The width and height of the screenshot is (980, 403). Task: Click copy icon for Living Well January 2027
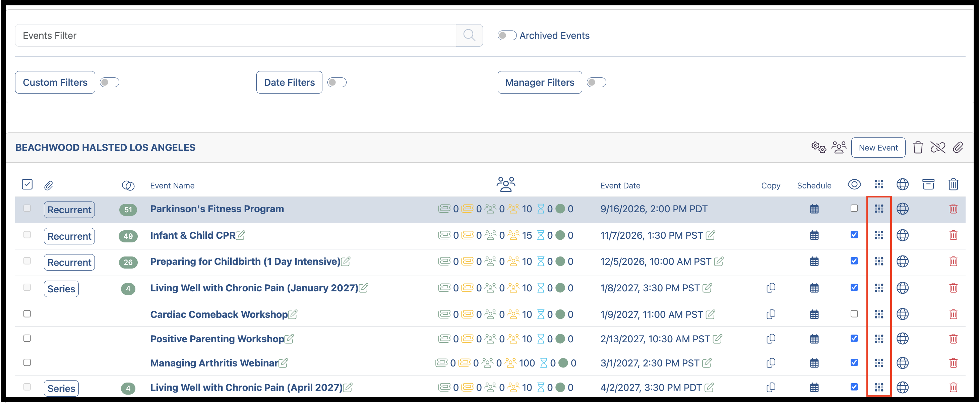click(x=771, y=288)
